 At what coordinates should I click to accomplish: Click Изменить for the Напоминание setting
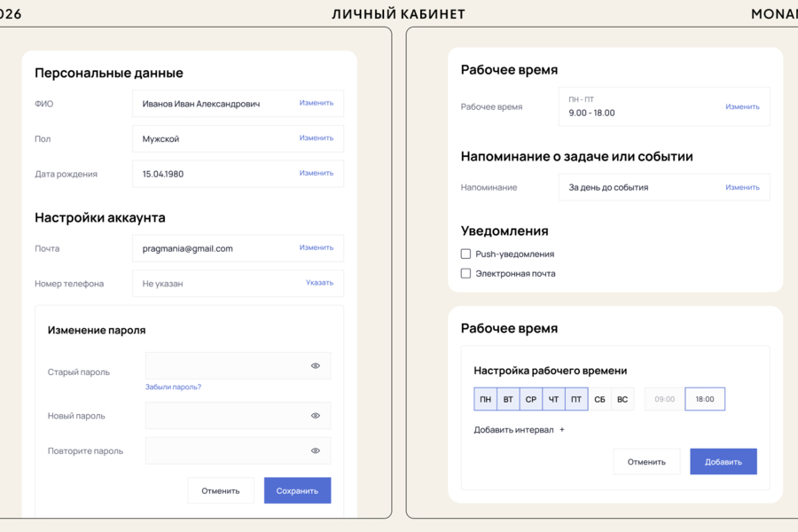coord(742,187)
